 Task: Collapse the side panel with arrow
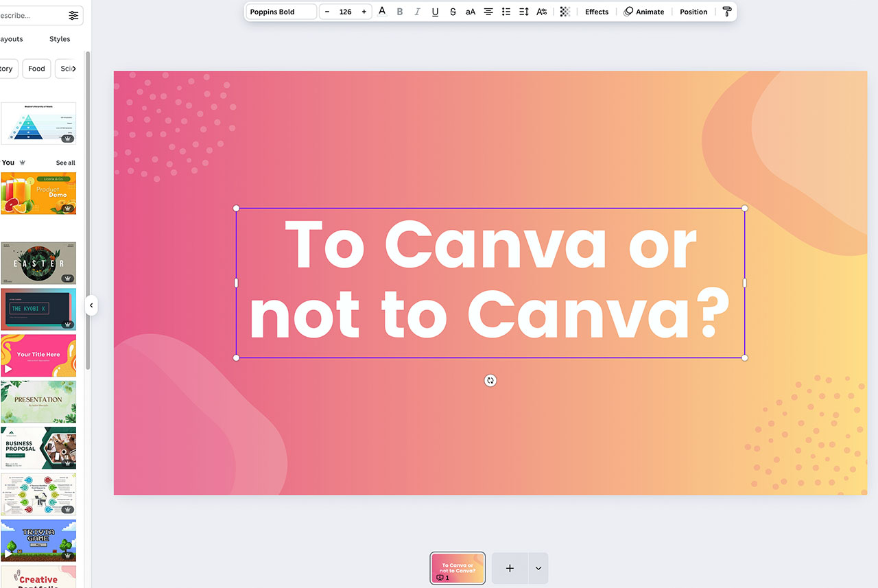(91, 305)
